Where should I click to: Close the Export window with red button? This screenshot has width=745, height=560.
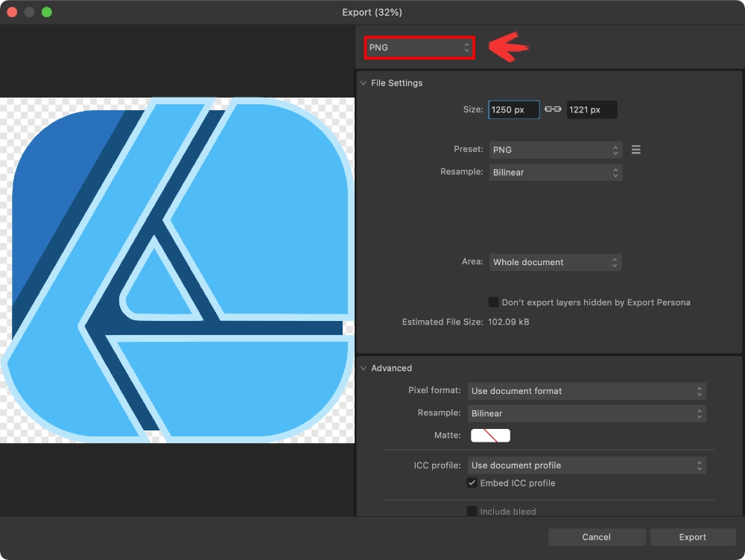click(13, 12)
